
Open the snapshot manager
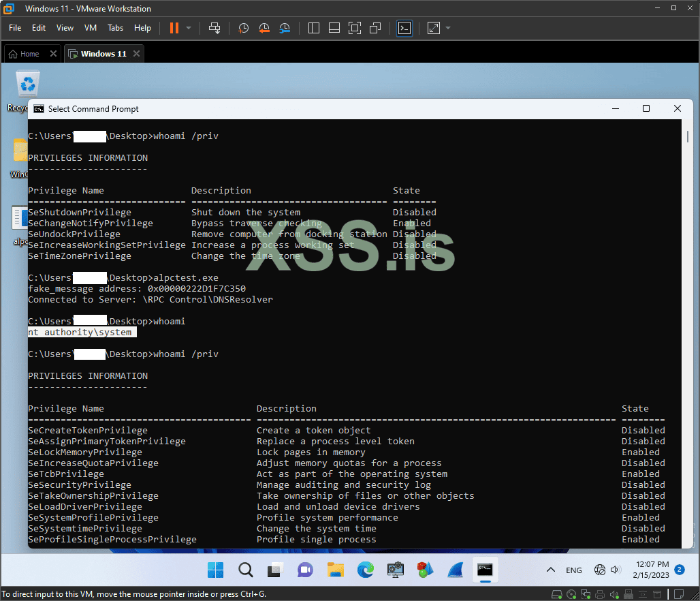pos(285,28)
